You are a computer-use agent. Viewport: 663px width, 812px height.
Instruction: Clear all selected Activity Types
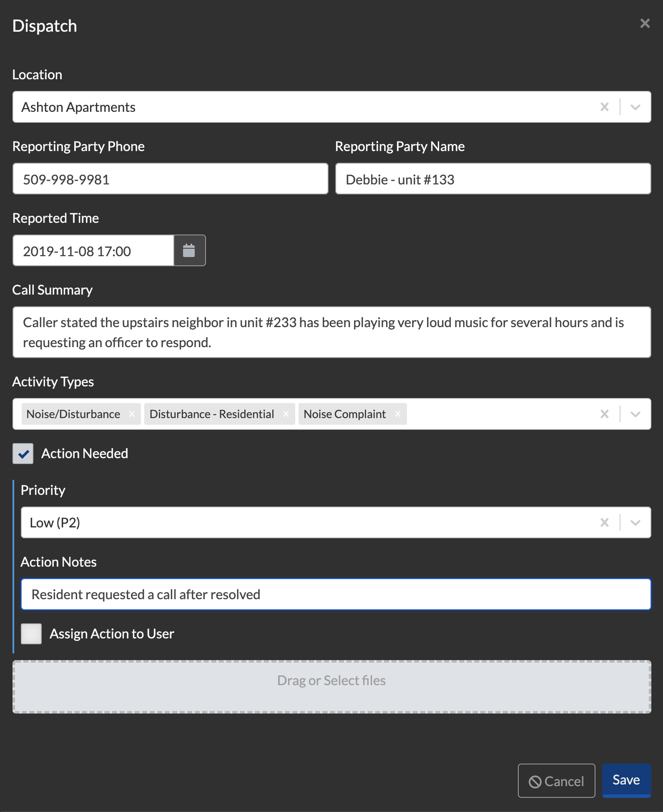click(x=605, y=414)
